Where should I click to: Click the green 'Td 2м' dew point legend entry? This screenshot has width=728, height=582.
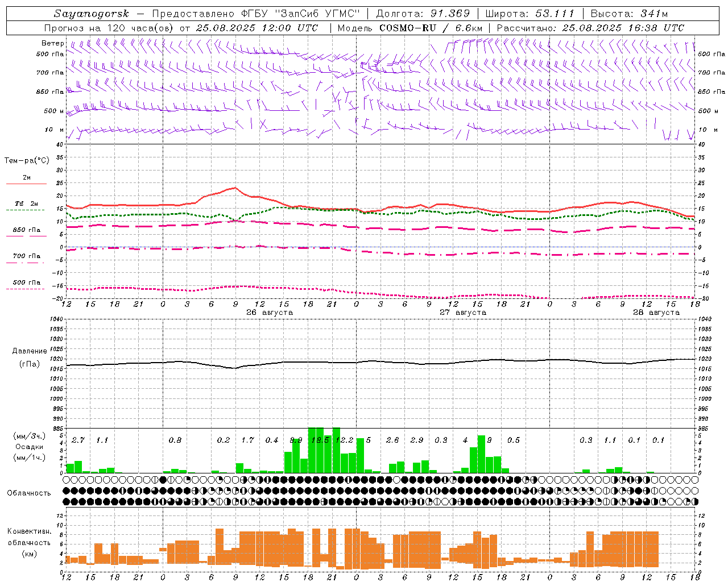pyautogui.click(x=26, y=203)
